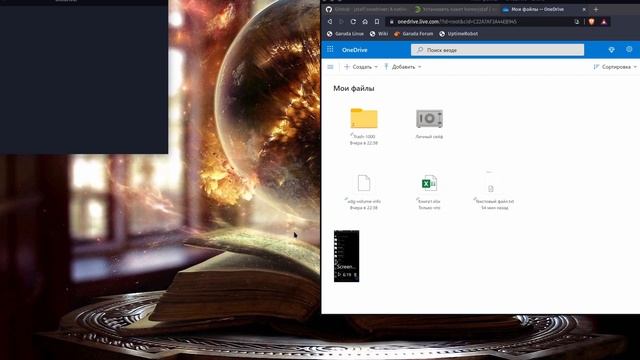The height and width of the screenshot is (360, 640).
Task: Open the Screen video thumbnail
Action: [x=347, y=256]
